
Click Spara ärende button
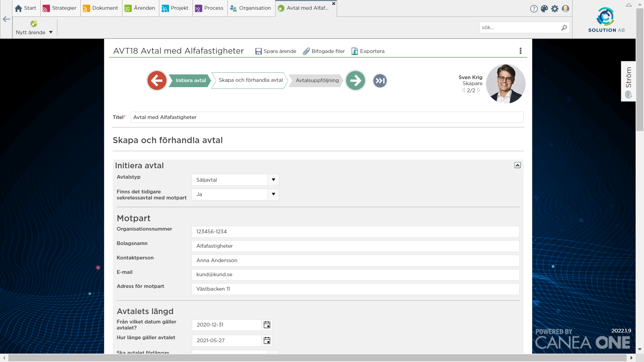276,51
